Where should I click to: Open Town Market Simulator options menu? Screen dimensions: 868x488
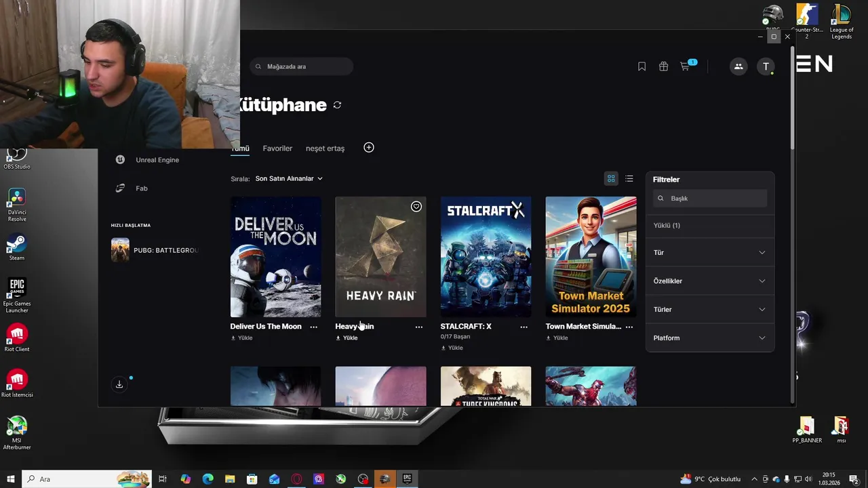pyautogui.click(x=629, y=327)
